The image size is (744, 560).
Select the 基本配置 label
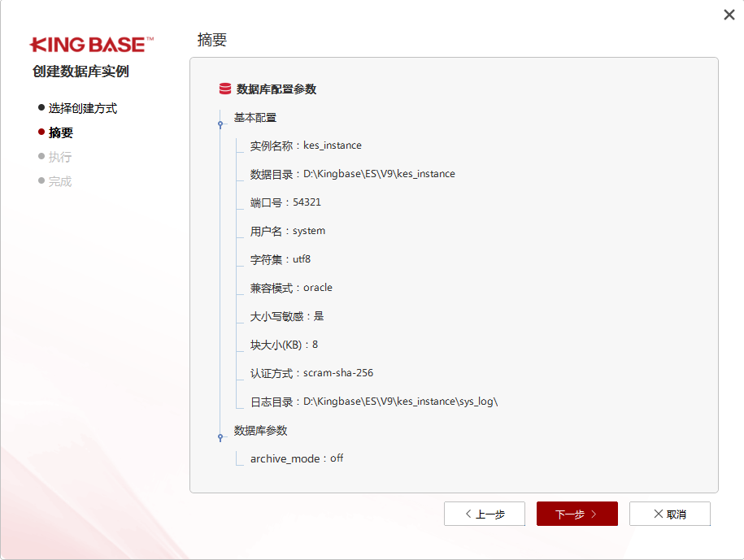click(x=255, y=117)
